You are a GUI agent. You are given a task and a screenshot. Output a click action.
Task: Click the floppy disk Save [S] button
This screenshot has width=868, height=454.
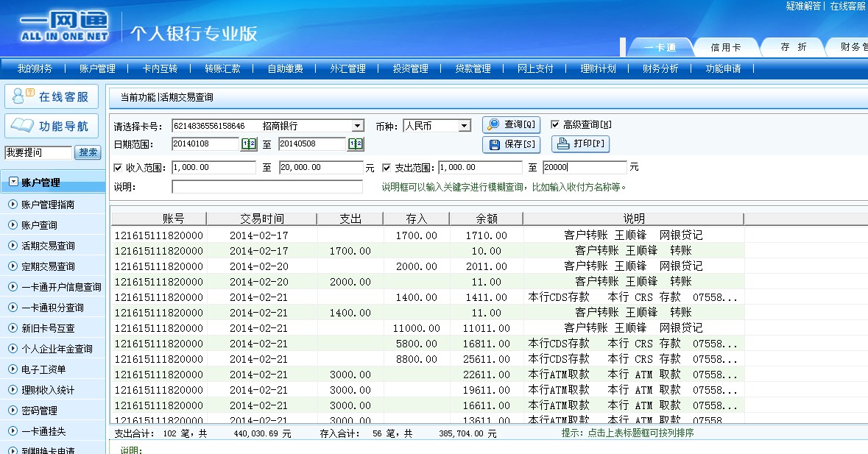tap(511, 144)
